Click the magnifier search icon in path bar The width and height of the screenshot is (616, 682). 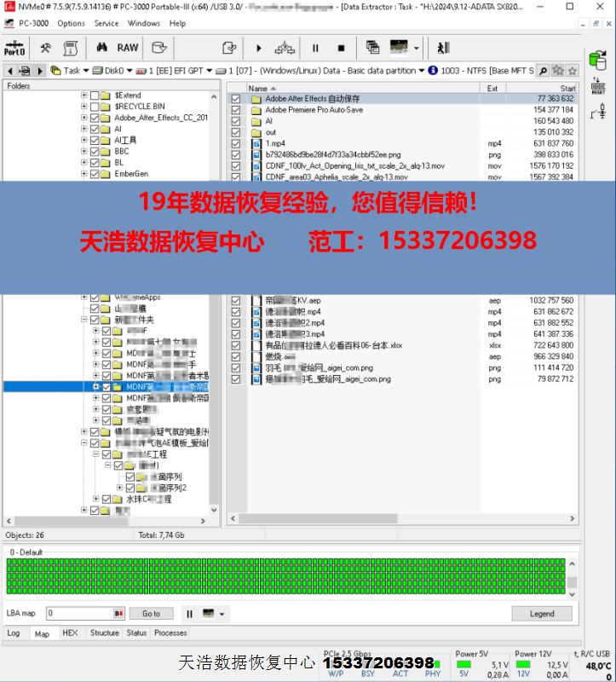tap(544, 70)
